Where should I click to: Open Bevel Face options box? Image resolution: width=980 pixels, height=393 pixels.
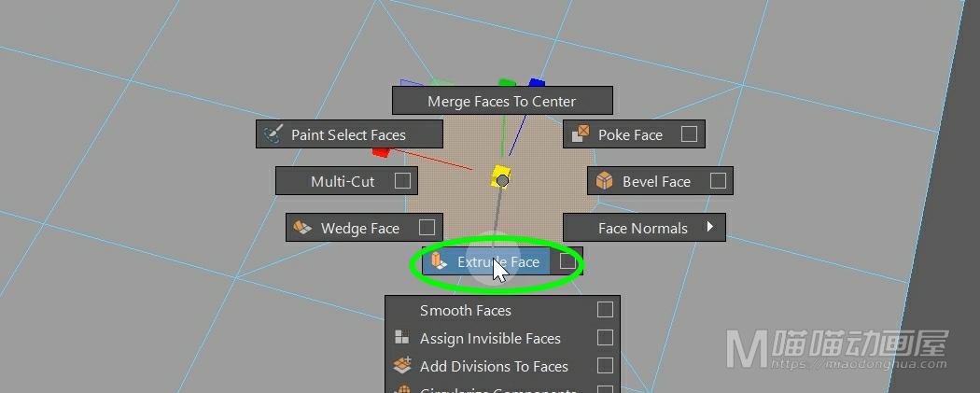click(718, 180)
